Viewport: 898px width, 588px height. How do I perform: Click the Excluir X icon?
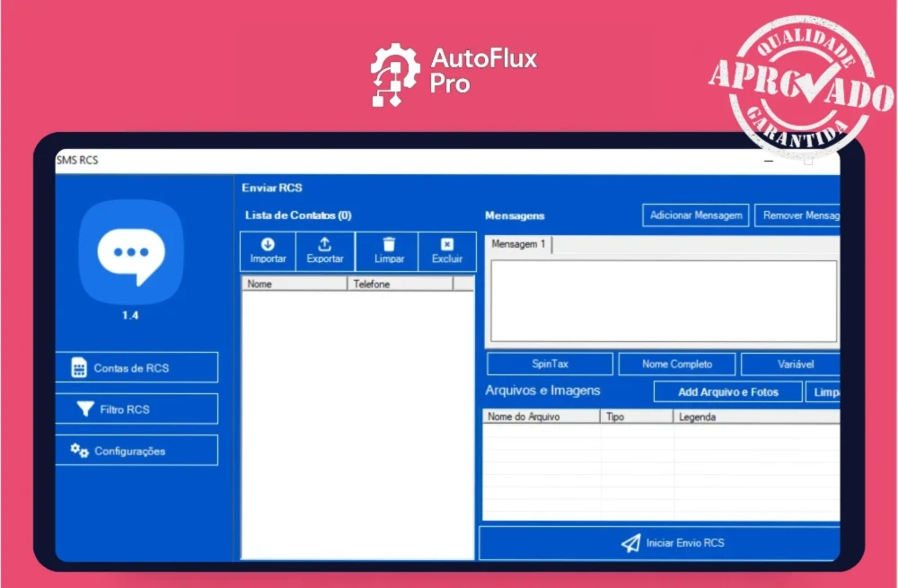point(447,244)
